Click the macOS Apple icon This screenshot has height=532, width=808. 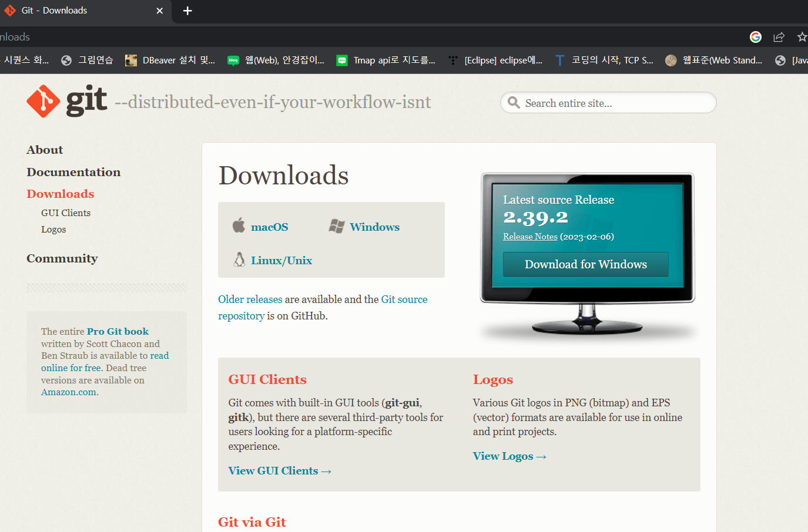[x=239, y=225]
